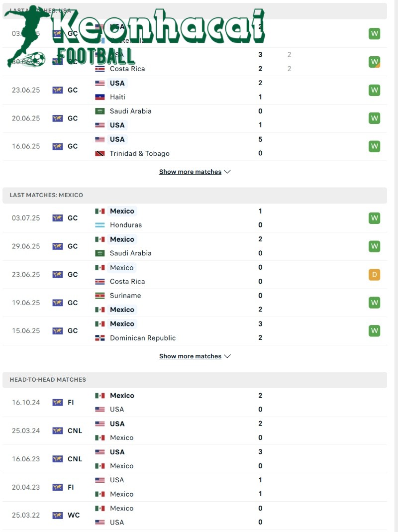The image size is (398, 532).
Task: Open the USA team page link
Action: pyautogui.click(x=117, y=83)
